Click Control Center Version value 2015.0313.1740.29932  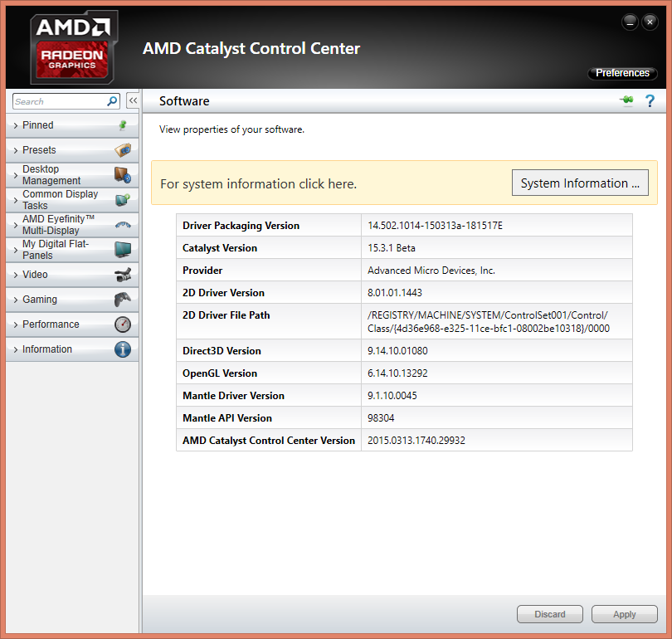pos(416,440)
